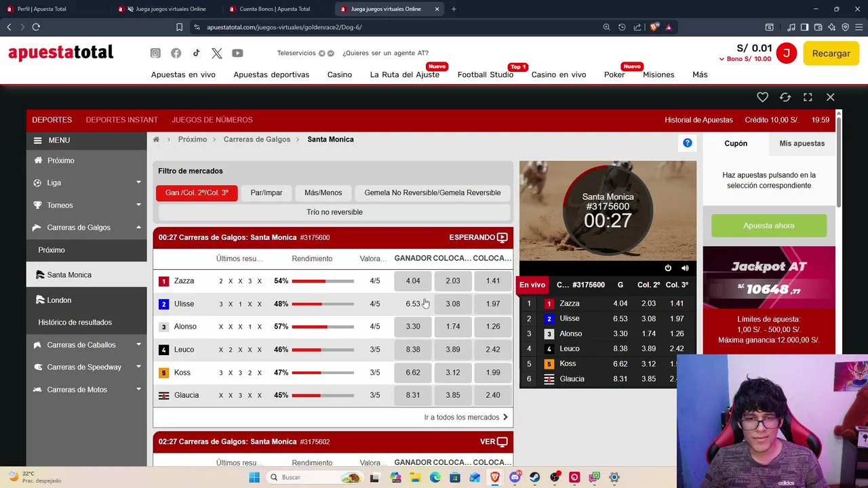Viewport: 868px width, 488px height.
Task: Click Glaucia's rendimiento progress bar
Action: point(323,395)
